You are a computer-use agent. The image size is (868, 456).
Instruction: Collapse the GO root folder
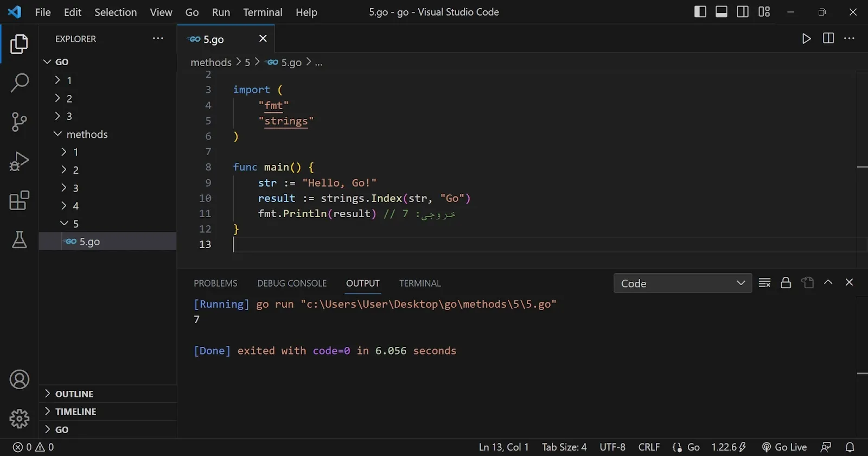point(108,62)
